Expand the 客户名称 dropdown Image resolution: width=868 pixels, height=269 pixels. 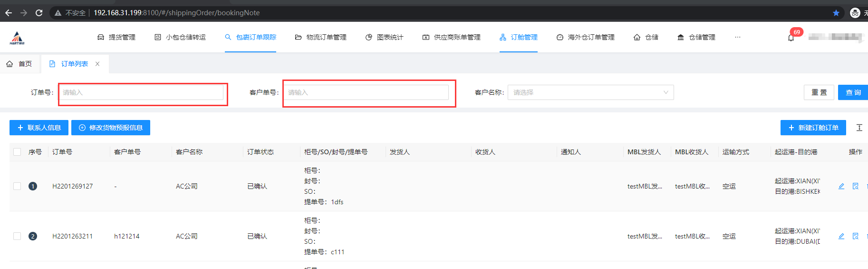pyautogui.click(x=590, y=92)
